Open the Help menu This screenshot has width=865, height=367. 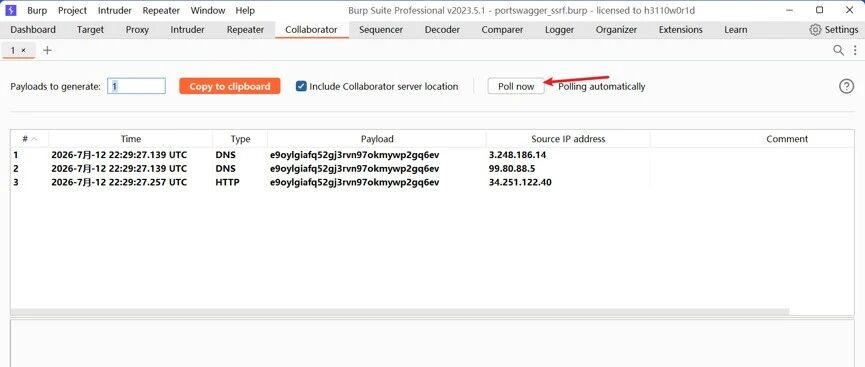click(x=245, y=10)
